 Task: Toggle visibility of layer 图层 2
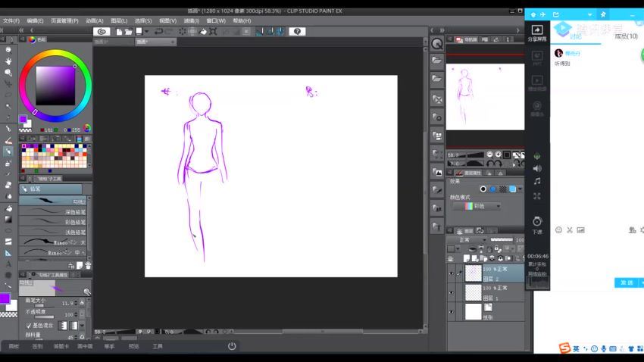(x=452, y=273)
